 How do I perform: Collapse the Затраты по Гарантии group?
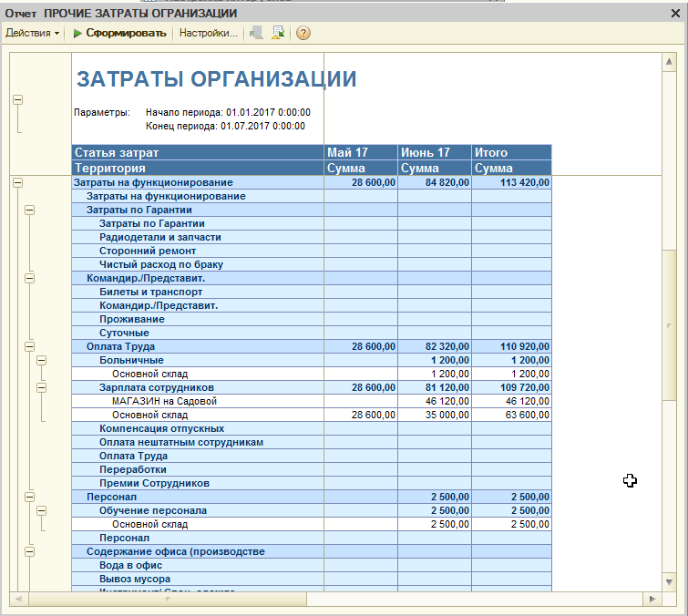click(29, 210)
